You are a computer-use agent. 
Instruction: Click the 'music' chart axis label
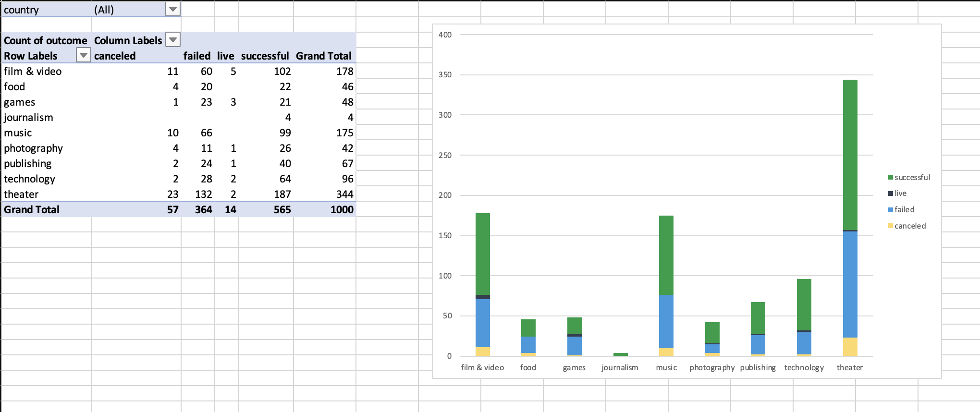pyautogui.click(x=666, y=367)
